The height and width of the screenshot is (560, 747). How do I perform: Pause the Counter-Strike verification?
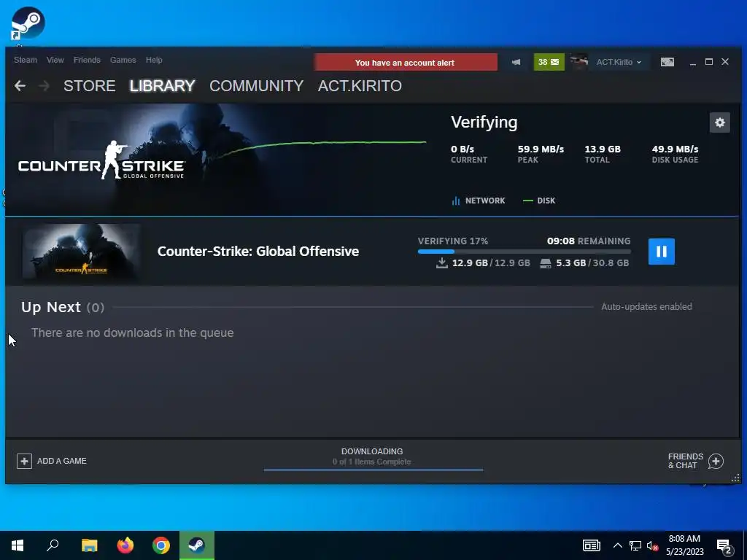(661, 252)
